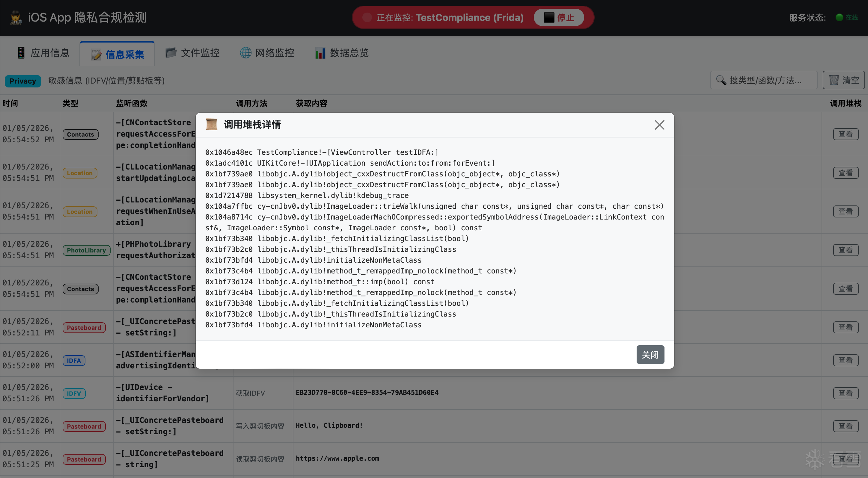Click the red recording indicator dot
868x478 pixels.
367,17
